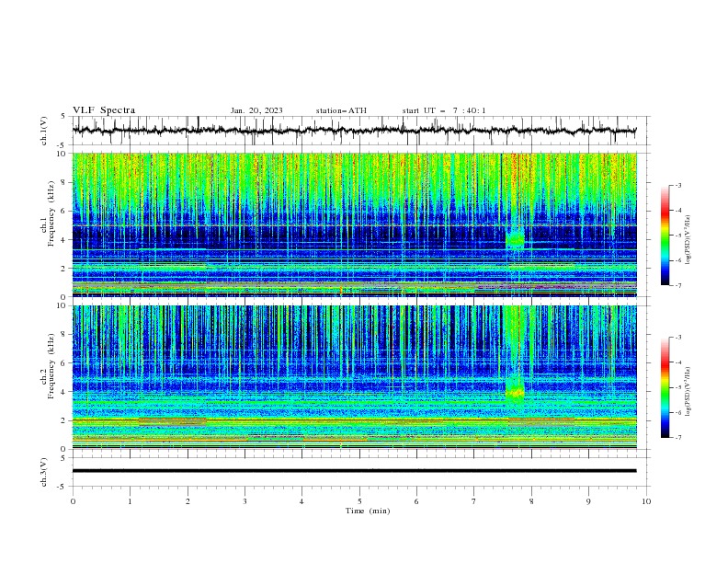Image resolution: width=728 pixels, height=563 pixels.
Task: Click the upper ch.1 PSD color bar
Action: click(665, 236)
